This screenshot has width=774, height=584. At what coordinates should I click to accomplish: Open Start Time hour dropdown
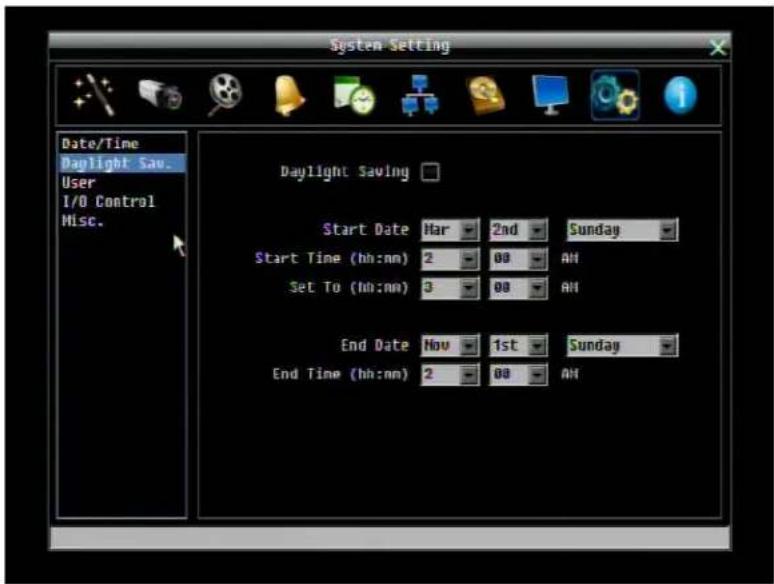coord(450,259)
